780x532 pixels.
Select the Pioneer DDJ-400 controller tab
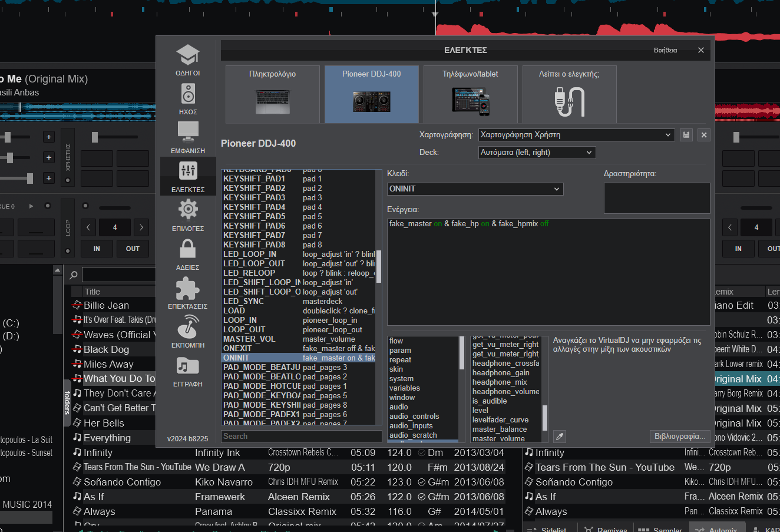[372, 94]
